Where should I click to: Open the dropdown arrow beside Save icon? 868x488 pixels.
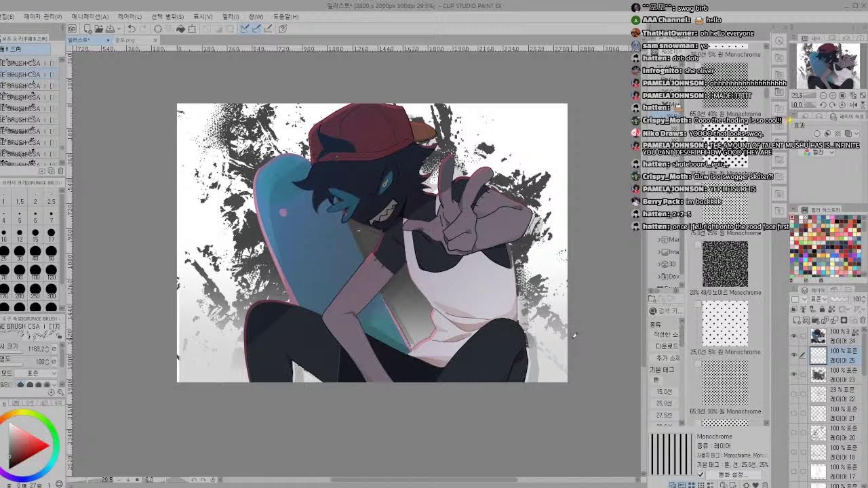coord(118,29)
